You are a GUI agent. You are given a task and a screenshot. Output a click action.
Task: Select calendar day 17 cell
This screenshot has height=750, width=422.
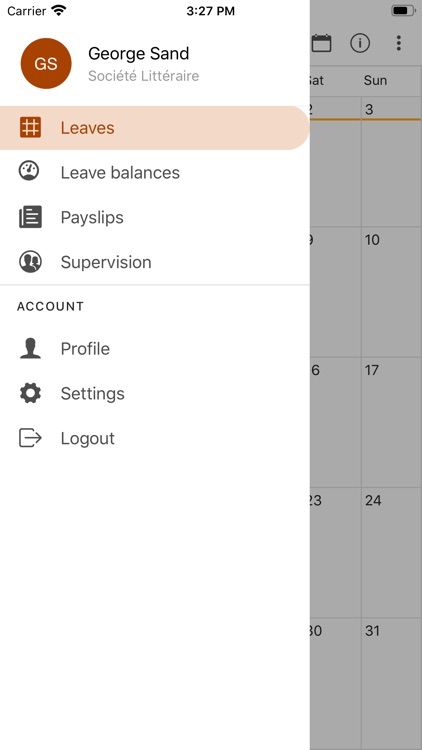click(x=391, y=422)
